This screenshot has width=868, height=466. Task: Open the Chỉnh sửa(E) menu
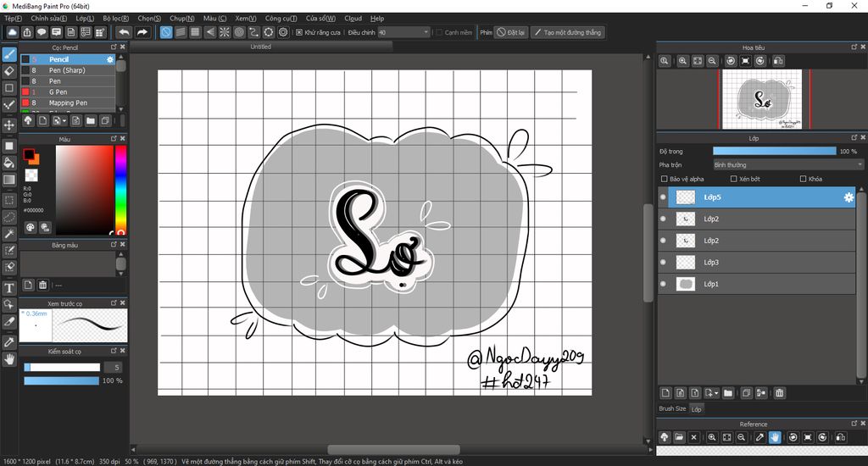(48, 19)
